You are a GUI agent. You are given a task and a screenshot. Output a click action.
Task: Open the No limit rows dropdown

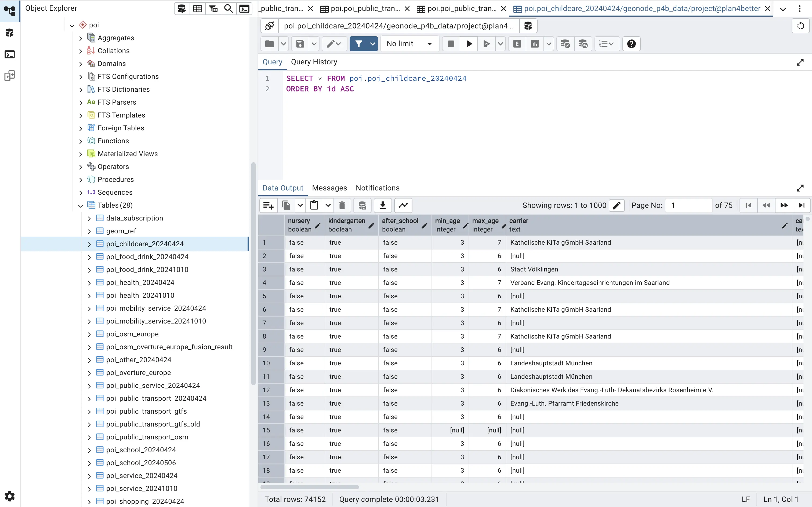click(409, 44)
